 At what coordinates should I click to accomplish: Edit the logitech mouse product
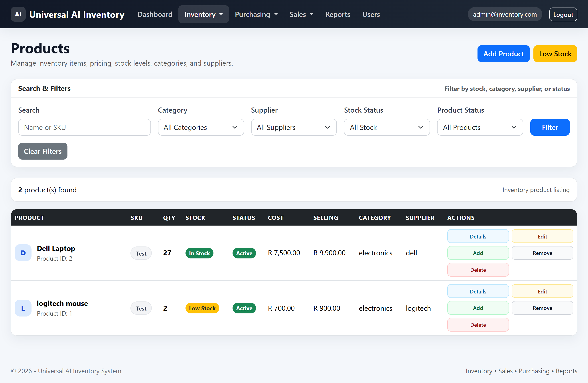(x=542, y=291)
